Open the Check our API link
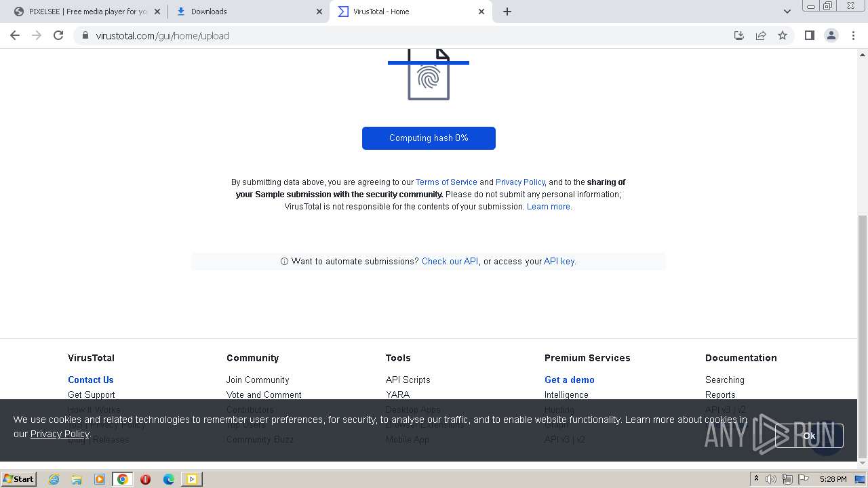The height and width of the screenshot is (488, 868). coord(450,262)
